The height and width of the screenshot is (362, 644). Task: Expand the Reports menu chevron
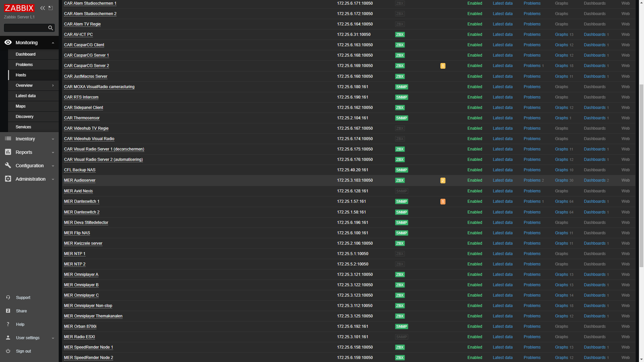point(53,153)
